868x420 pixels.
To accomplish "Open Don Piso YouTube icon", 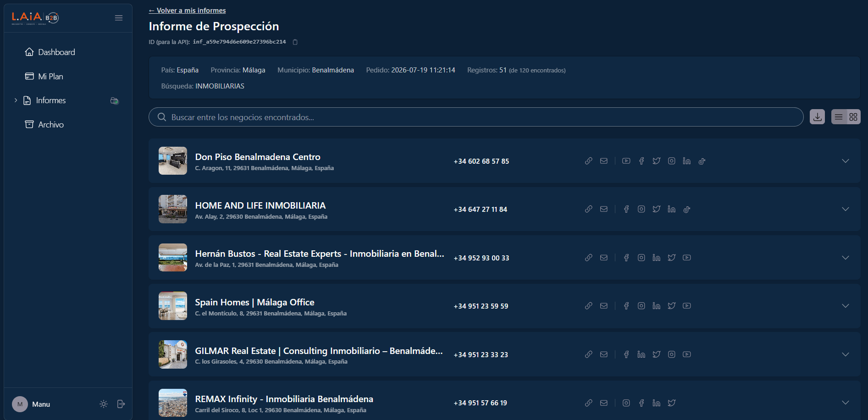I will pyautogui.click(x=626, y=161).
